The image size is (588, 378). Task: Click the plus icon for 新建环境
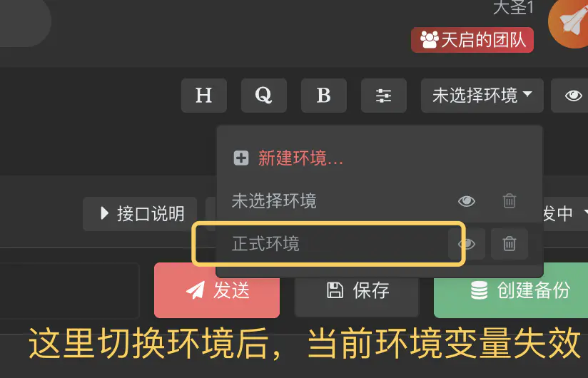pyautogui.click(x=241, y=158)
